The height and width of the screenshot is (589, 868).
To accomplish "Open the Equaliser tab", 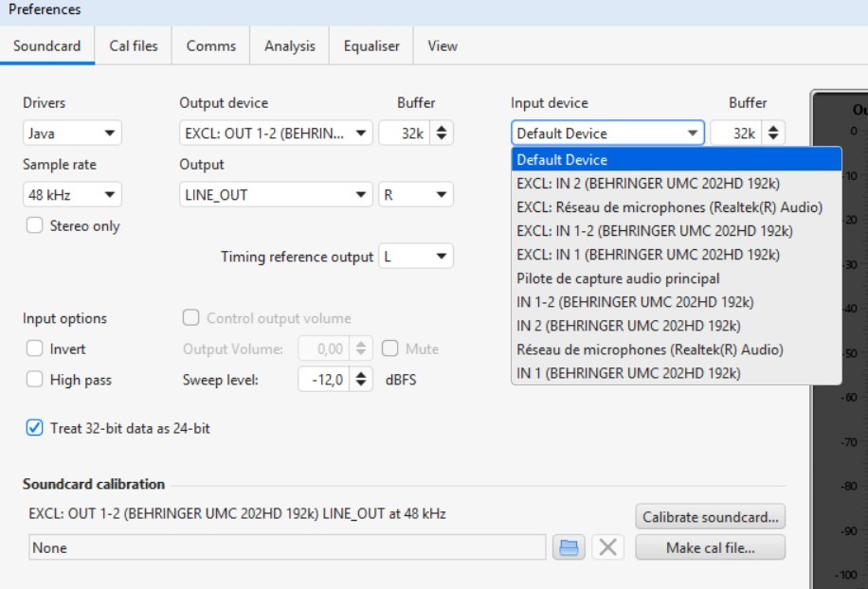I will pyautogui.click(x=371, y=45).
